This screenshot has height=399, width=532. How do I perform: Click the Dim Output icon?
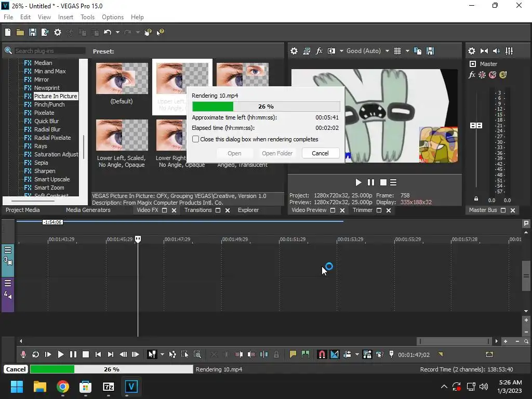click(x=496, y=51)
